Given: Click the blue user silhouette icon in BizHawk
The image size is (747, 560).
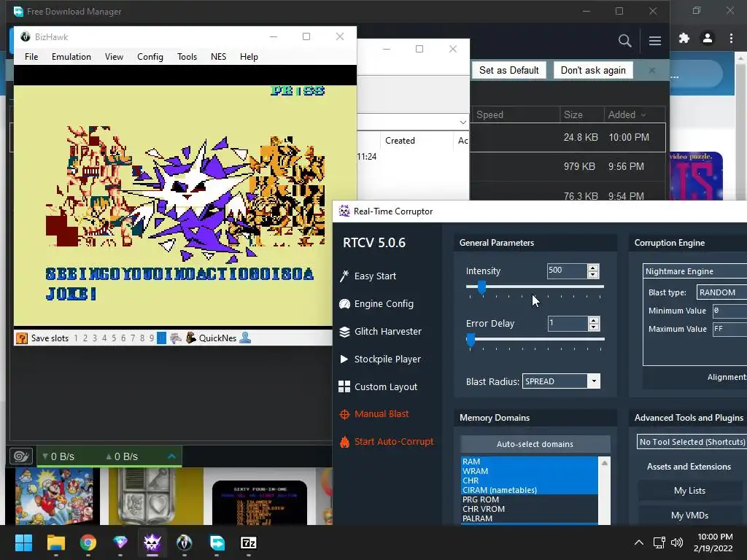Looking at the screenshot, I should click(x=245, y=338).
